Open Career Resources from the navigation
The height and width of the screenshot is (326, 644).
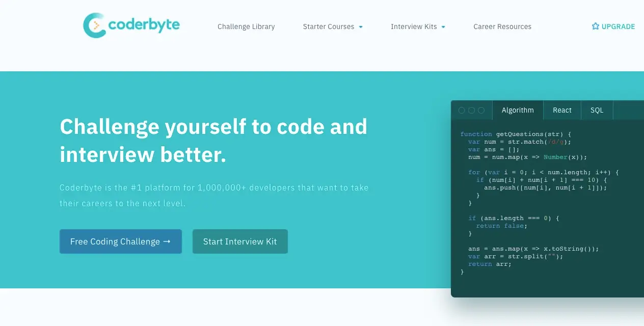pos(502,26)
